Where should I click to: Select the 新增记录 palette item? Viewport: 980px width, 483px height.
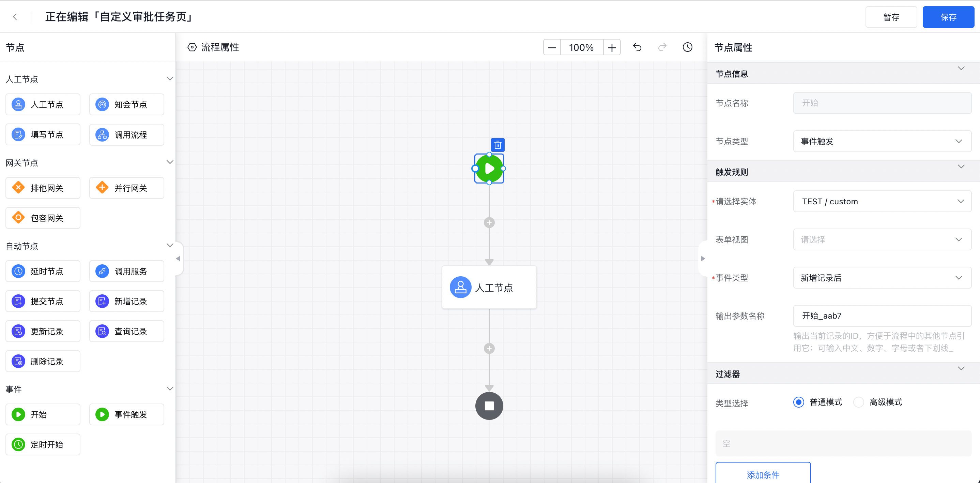pos(127,301)
